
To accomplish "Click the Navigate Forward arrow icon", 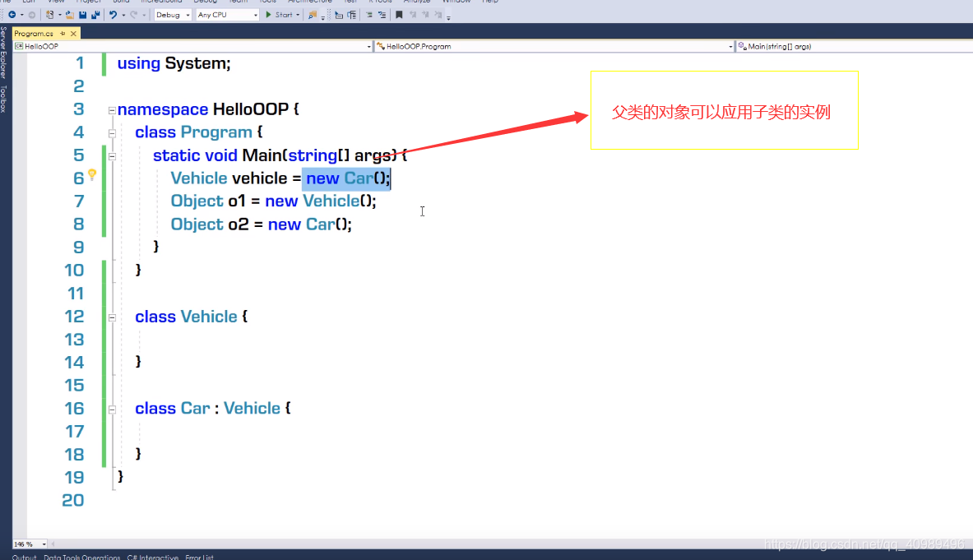I will [31, 15].
